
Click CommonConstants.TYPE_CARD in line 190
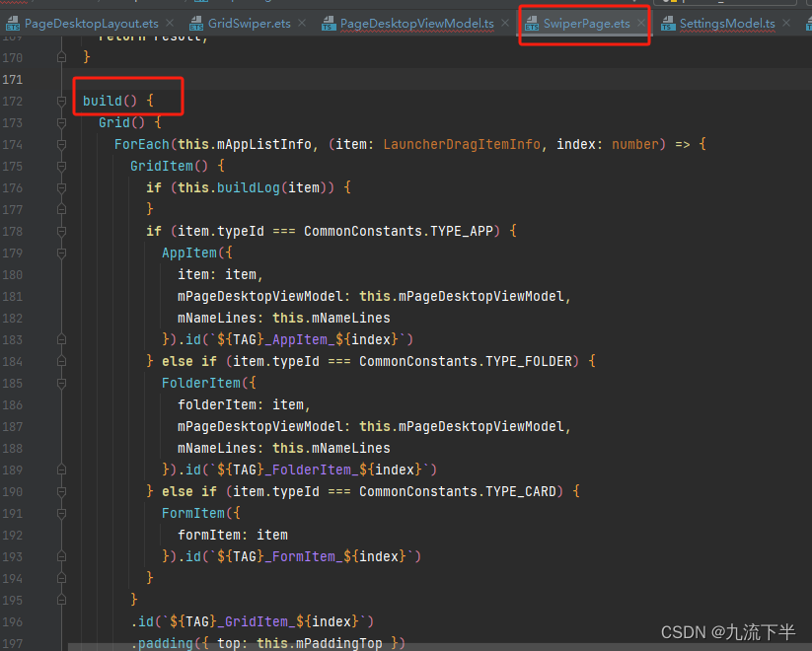(458, 491)
